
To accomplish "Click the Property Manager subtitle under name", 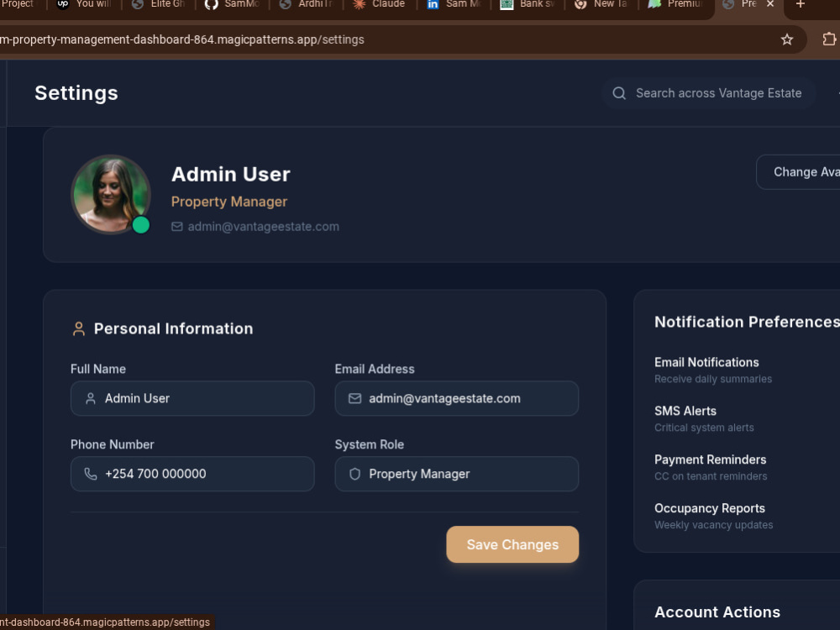I will point(229,202).
